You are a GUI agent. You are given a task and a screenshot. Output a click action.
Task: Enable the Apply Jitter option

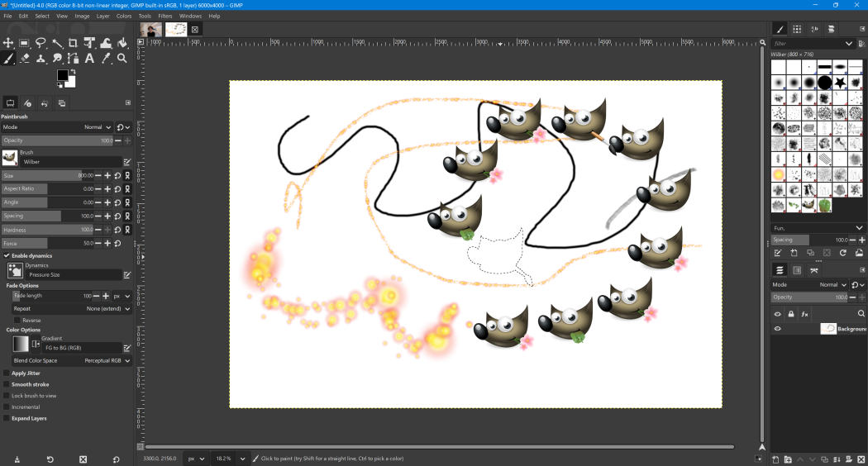7,373
